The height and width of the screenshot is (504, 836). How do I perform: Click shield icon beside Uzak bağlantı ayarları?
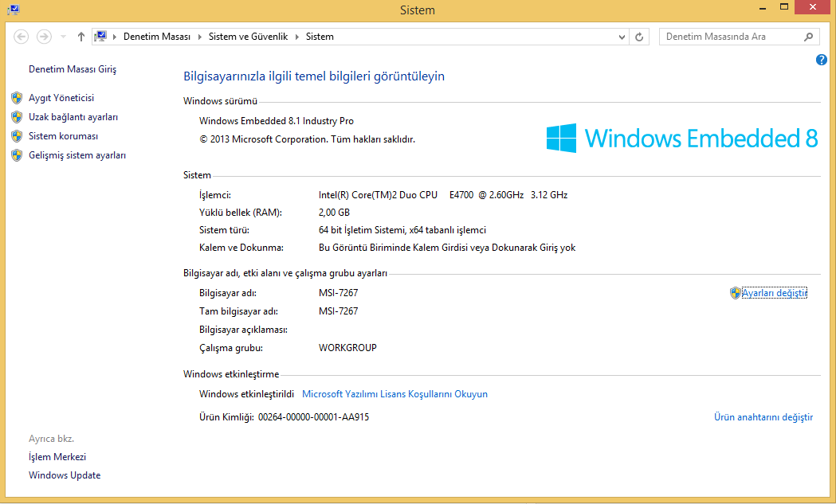pyautogui.click(x=17, y=117)
